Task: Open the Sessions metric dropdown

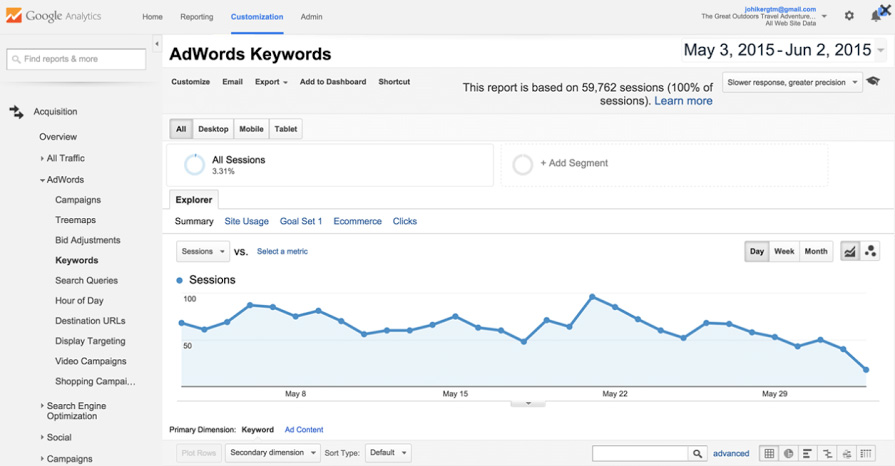Action: (x=203, y=251)
